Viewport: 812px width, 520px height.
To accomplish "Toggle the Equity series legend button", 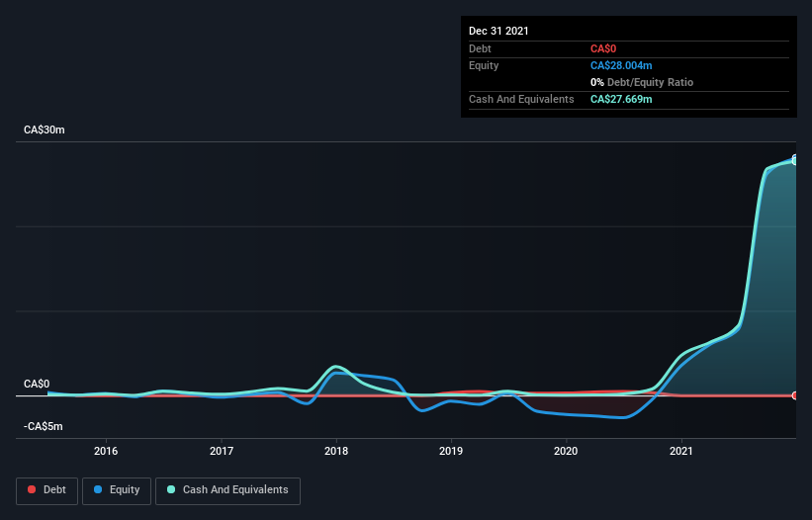I will click(117, 490).
